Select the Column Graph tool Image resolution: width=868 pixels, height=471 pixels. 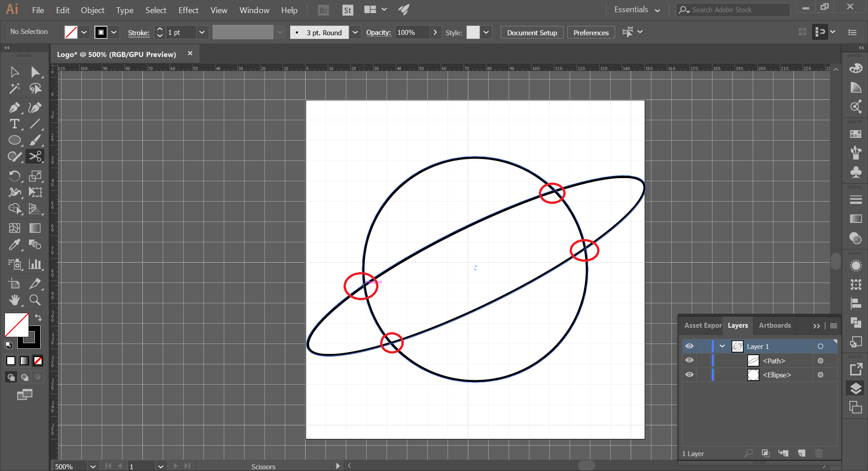(35, 264)
